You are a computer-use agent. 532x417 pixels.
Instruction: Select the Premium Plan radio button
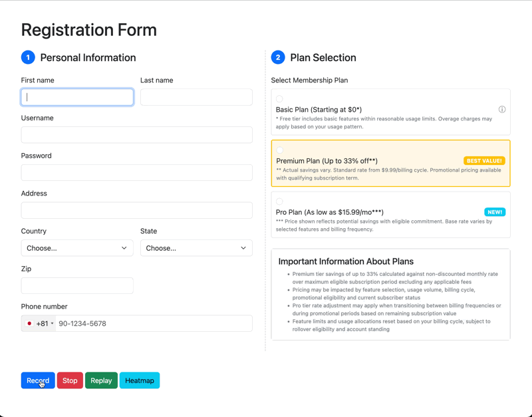click(279, 150)
